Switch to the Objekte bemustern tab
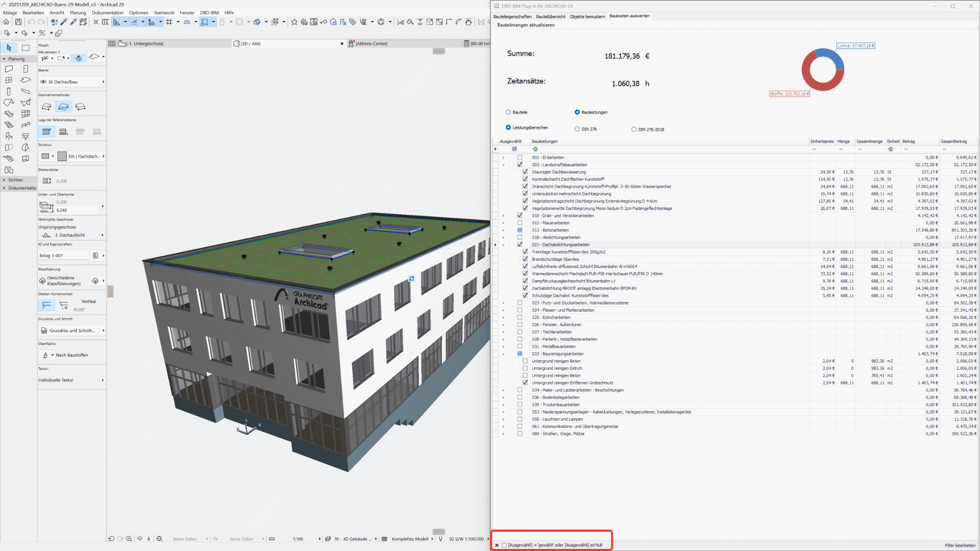 tap(587, 16)
